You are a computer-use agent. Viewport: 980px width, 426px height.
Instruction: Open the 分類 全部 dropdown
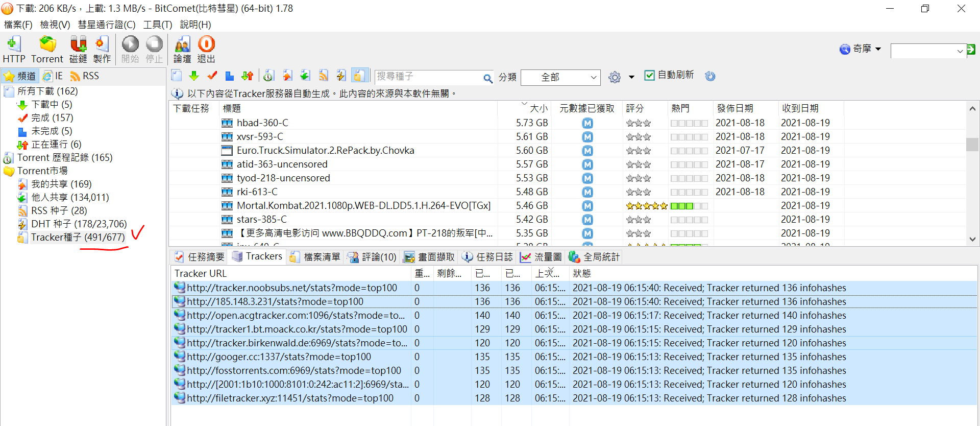pyautogui.click(x=560, y=77)
